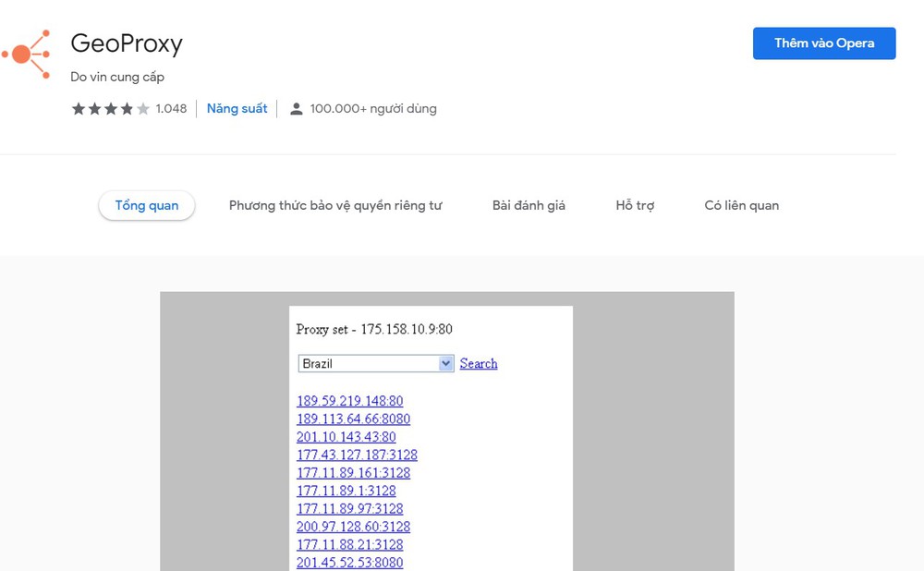Click the GeoProxy orange network logo icon
This screenshot has width=924, height=571.
pyautogui.click(x=26, y=55)
